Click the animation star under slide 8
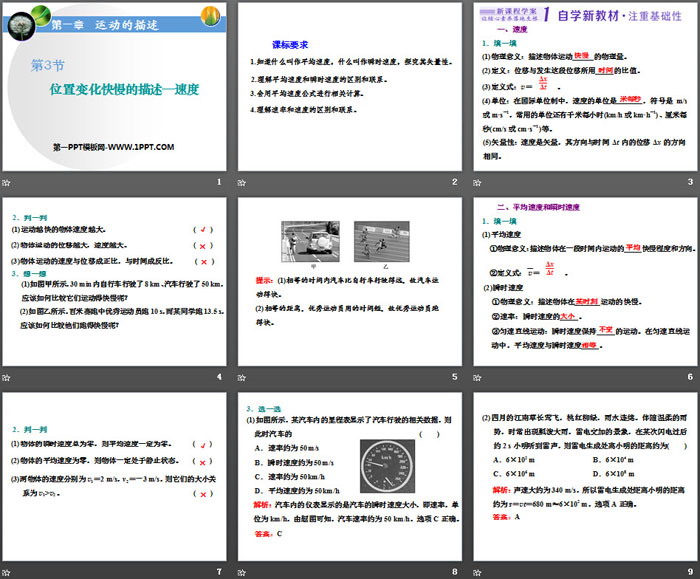Screen dimensions: 700x579 tap(241, 571)
